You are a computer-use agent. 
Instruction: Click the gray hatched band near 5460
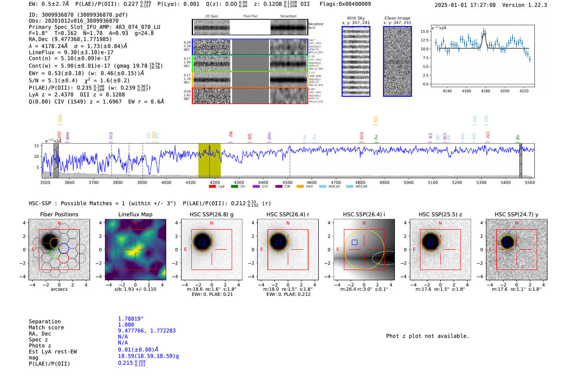(x=520, y=161)
